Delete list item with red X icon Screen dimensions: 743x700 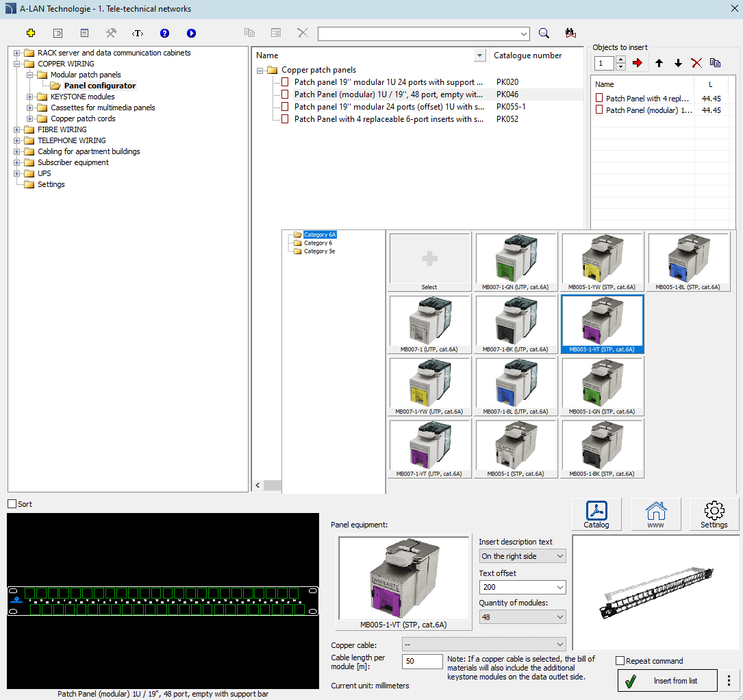point(696,63)
